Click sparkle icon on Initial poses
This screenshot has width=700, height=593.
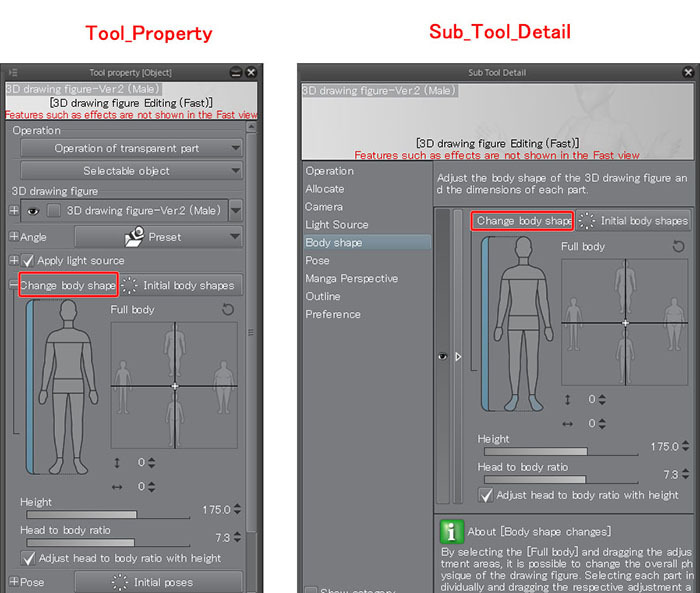click(120, 582)
